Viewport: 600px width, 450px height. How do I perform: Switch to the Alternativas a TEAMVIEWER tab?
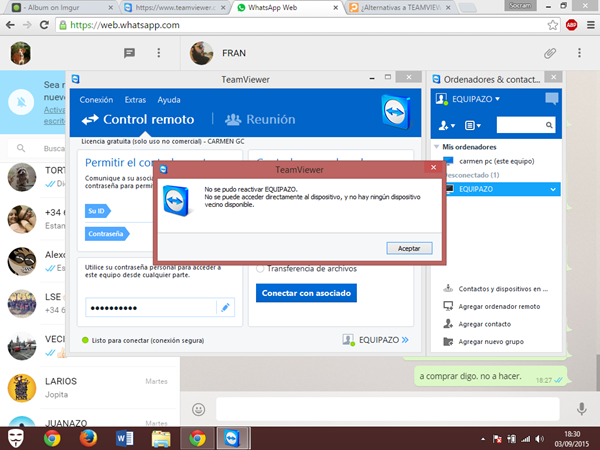[401, 8]
